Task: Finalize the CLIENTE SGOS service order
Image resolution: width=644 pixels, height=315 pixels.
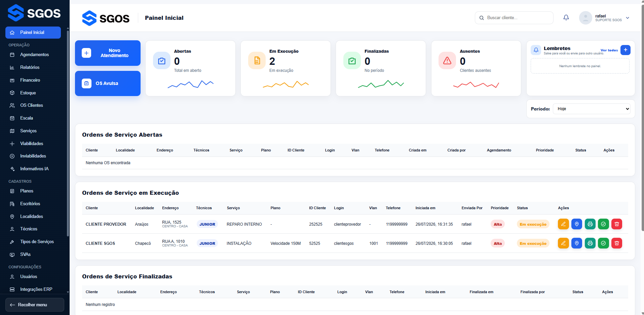Action: (603, 243)
